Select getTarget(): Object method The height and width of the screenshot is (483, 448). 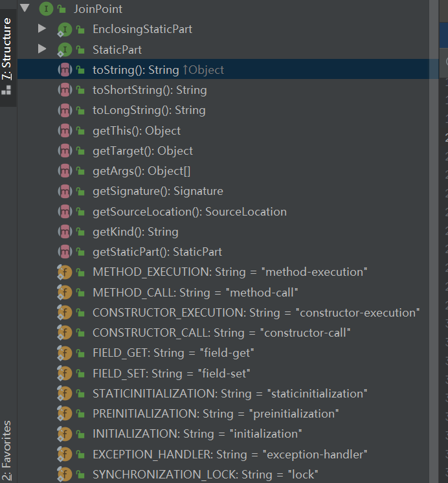142,151
